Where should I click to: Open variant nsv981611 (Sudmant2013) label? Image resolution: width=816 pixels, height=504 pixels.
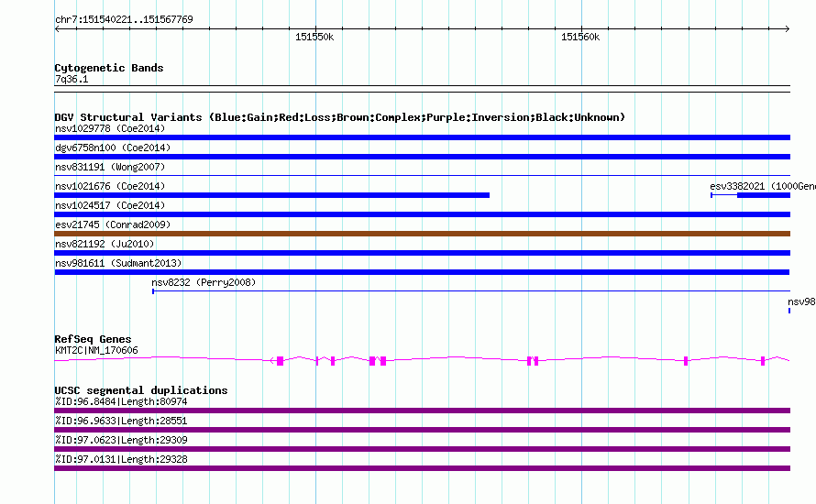118,263
